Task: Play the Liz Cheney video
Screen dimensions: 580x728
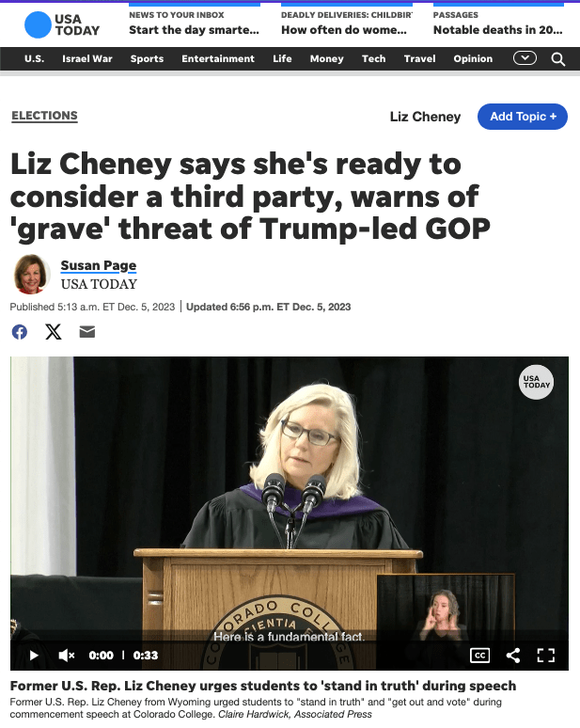Action: (34, 656)
